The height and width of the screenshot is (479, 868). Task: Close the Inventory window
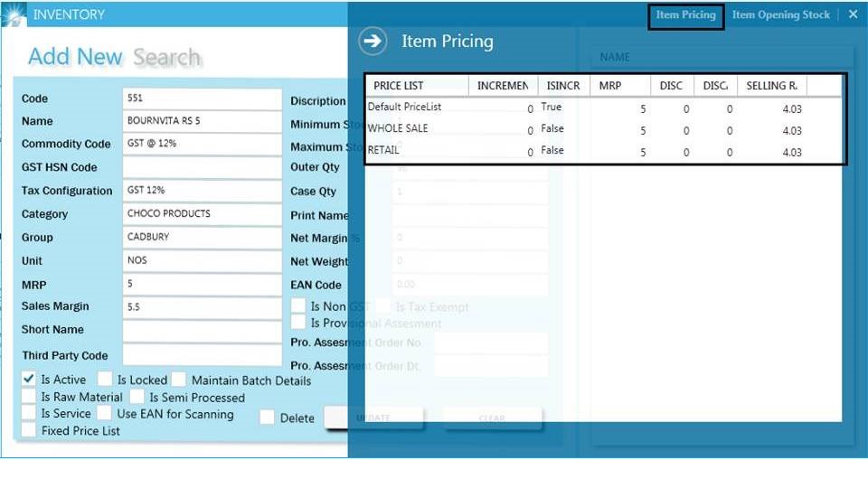853,15
